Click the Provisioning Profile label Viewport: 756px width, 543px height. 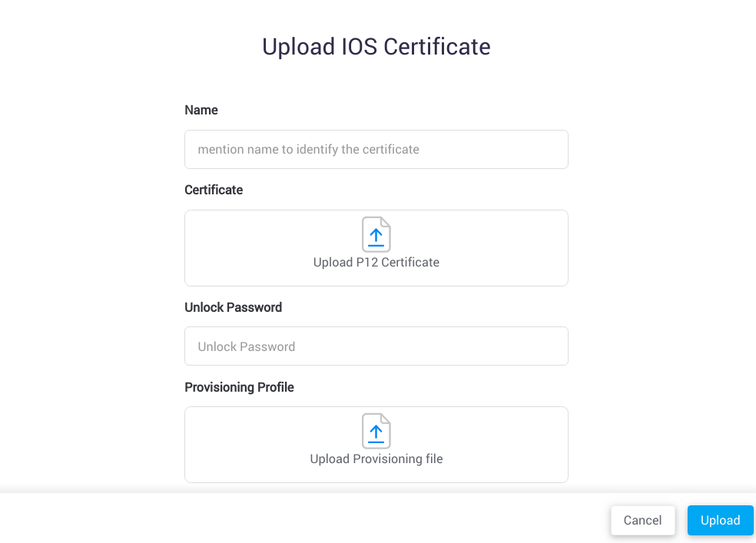point(239,387)
